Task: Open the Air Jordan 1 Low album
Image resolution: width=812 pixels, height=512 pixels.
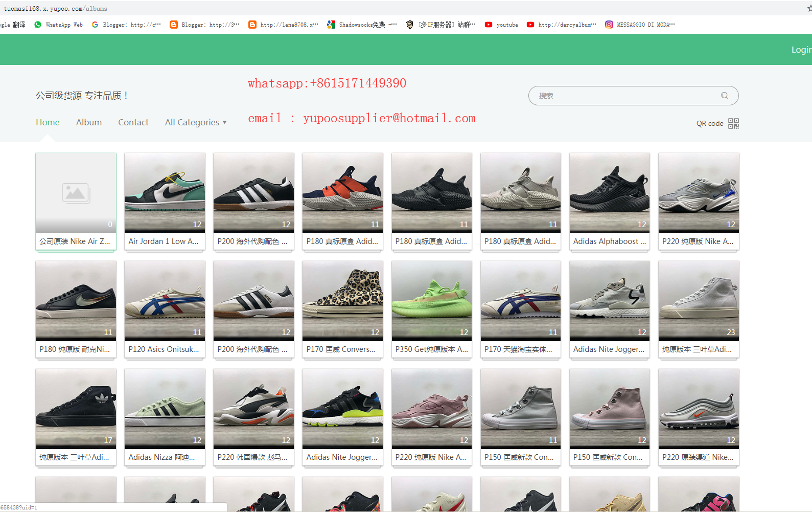Action: click(x=165, y=202)
